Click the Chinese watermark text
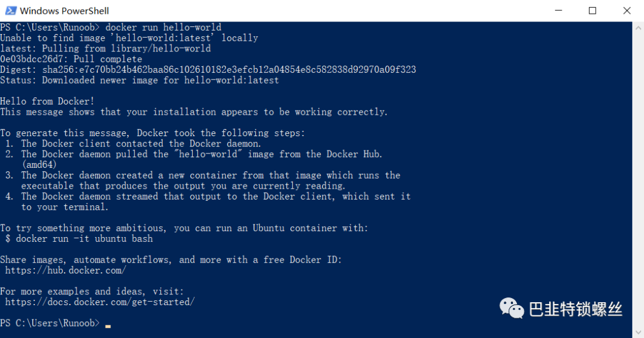Viewport: 644px width, 338px height. tap(575, 309)
